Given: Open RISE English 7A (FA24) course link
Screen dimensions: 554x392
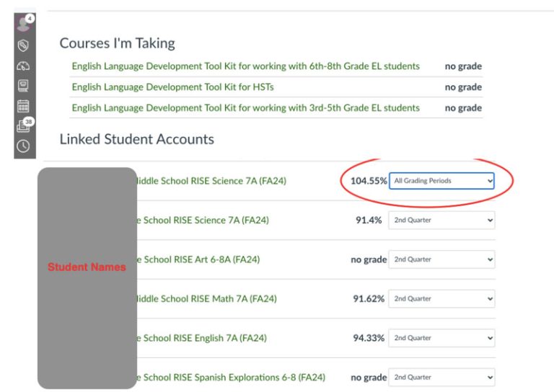Looking at the screenshot, I should 206,338.
